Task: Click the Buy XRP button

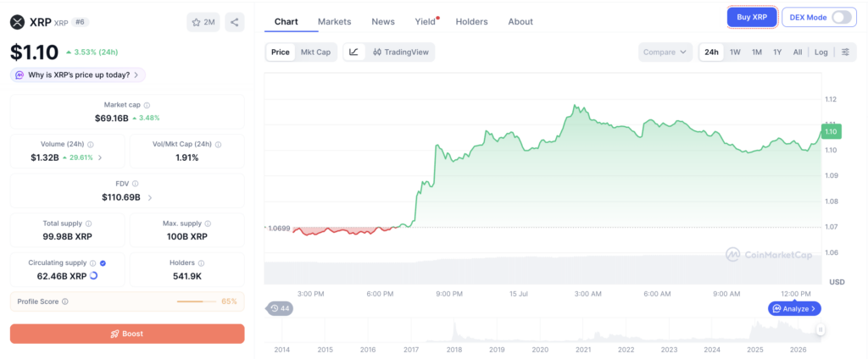Action: 752,17
